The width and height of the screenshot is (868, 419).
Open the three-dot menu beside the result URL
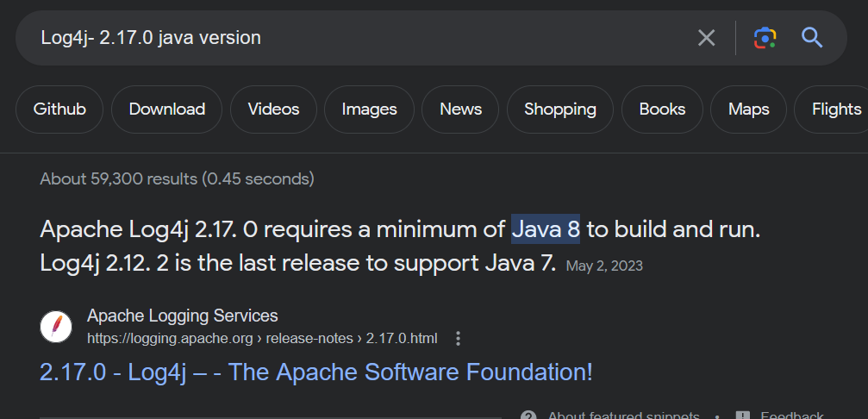coord(458,339)
